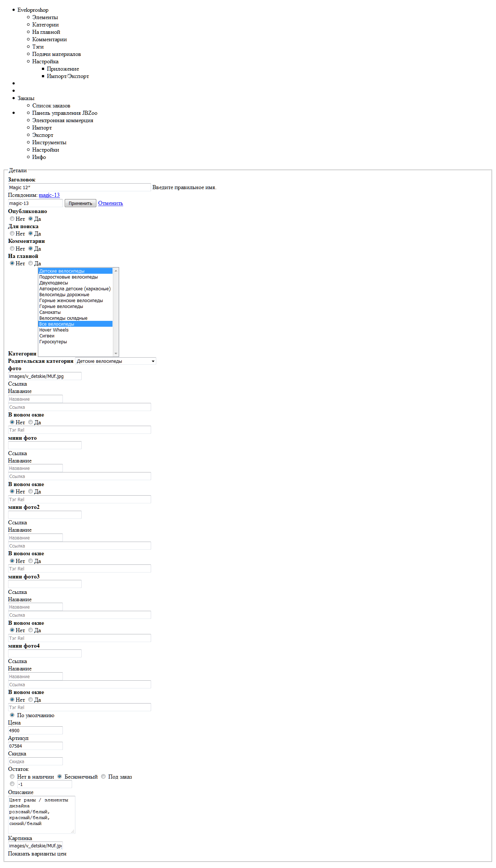Click scroll-down arrow of category list
Image resolution: width=496 pixels, height=868 pixels.
[x=116, y=353]
